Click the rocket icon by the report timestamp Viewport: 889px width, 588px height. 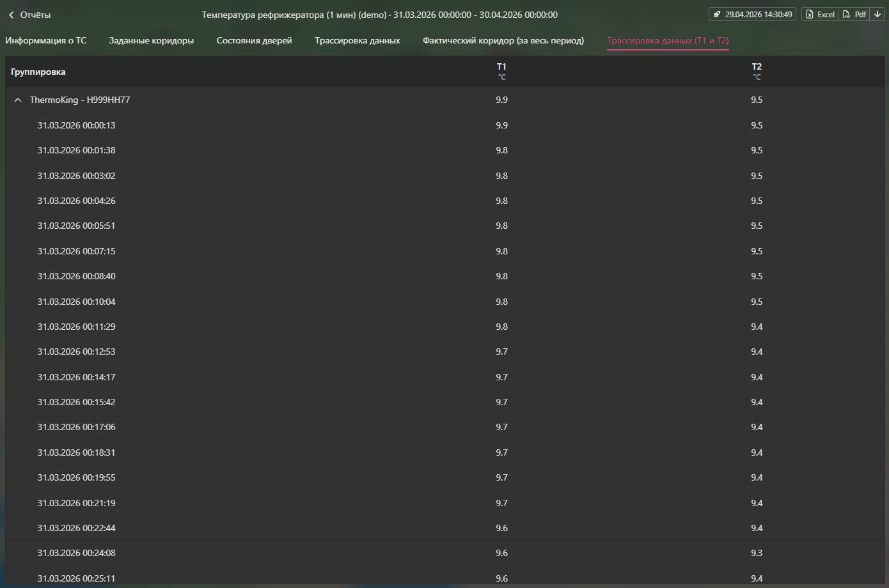click(x=717, y=14)
